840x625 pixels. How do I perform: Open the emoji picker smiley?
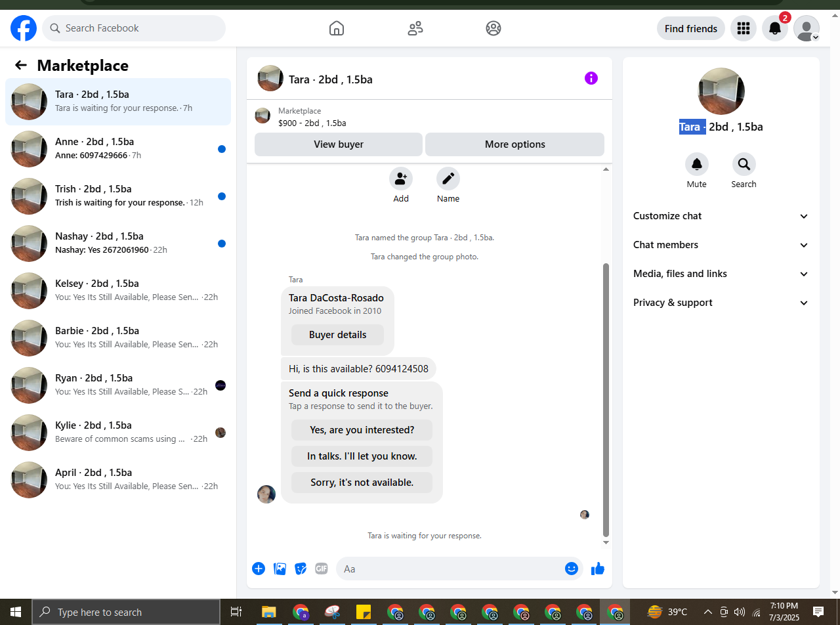click(x=572, y=569)
